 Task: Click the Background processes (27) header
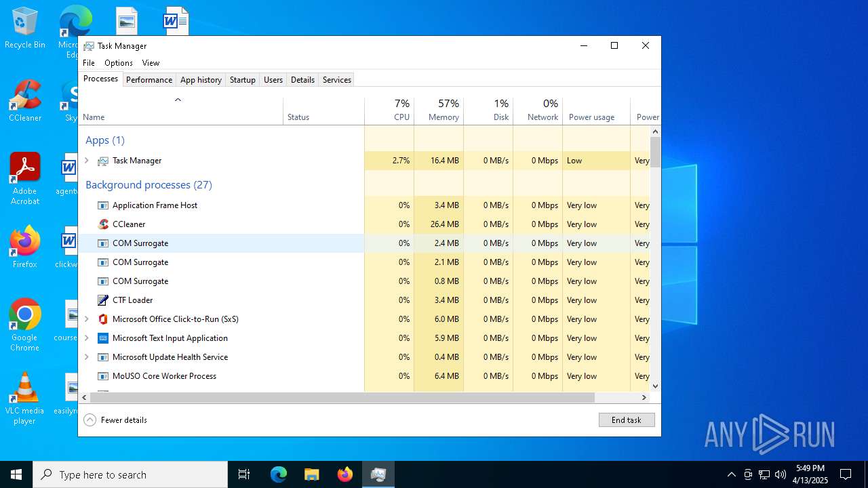click(149, 185)
